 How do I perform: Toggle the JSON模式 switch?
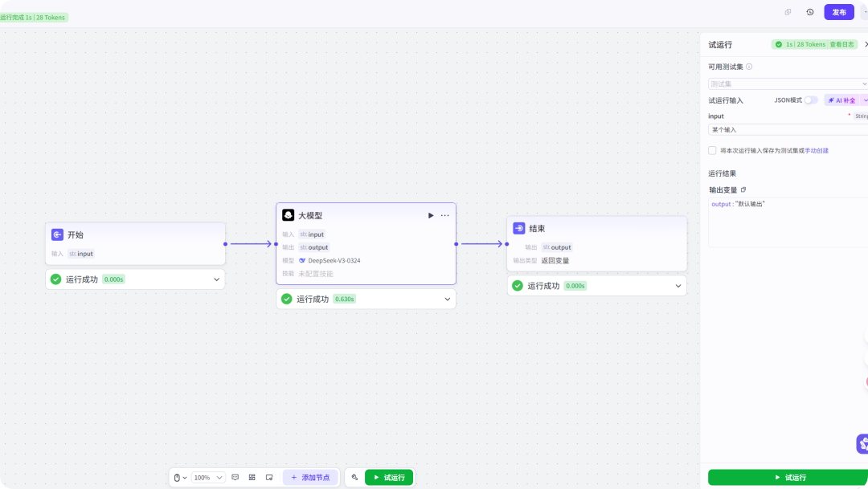[x=811, y=100]
